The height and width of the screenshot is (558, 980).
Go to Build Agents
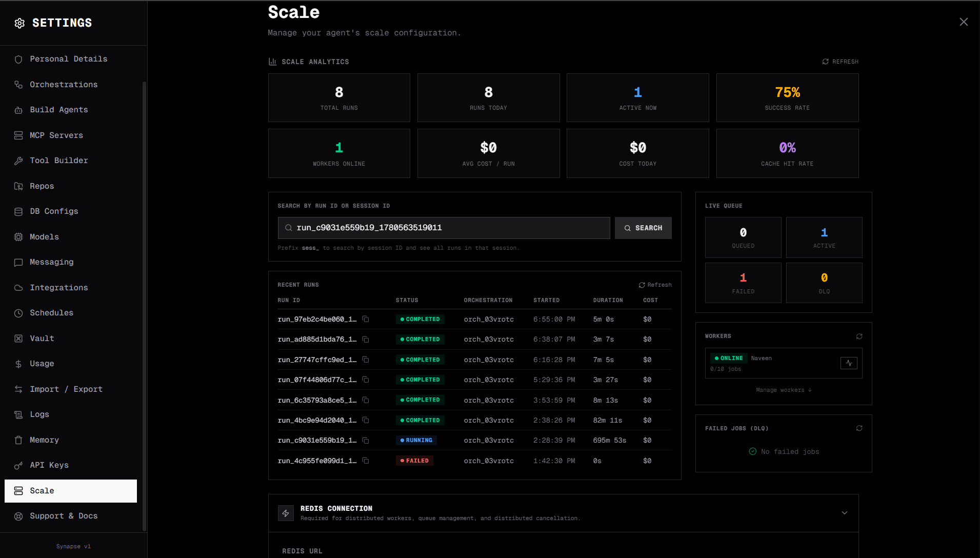(71, 110)
